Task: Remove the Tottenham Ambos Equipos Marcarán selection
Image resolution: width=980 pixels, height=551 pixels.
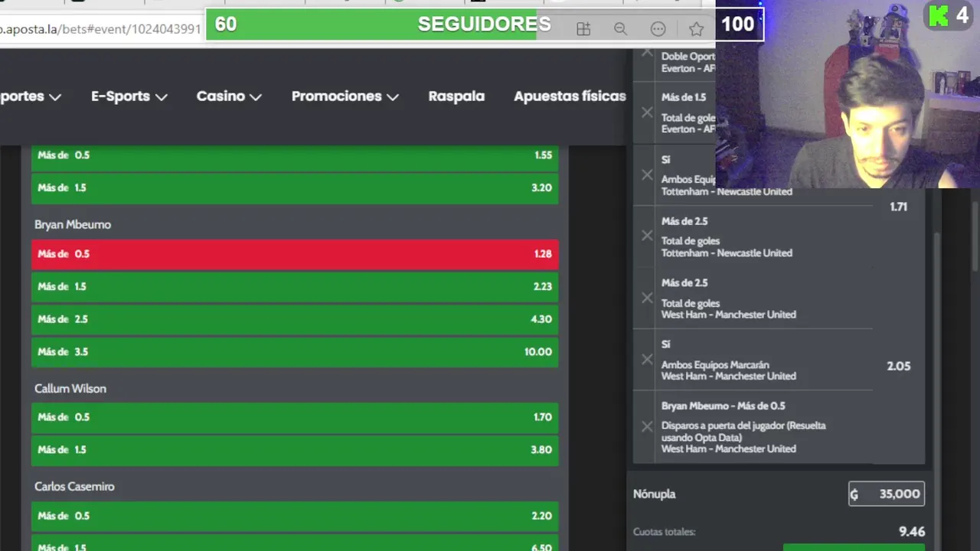Action: [647, 174]
